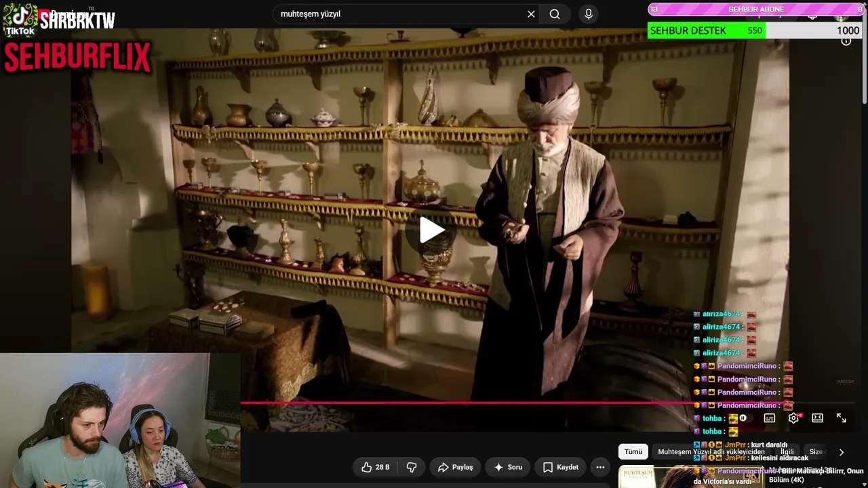Like the video (28 B)
868x488 pixels.
point(375,467)
